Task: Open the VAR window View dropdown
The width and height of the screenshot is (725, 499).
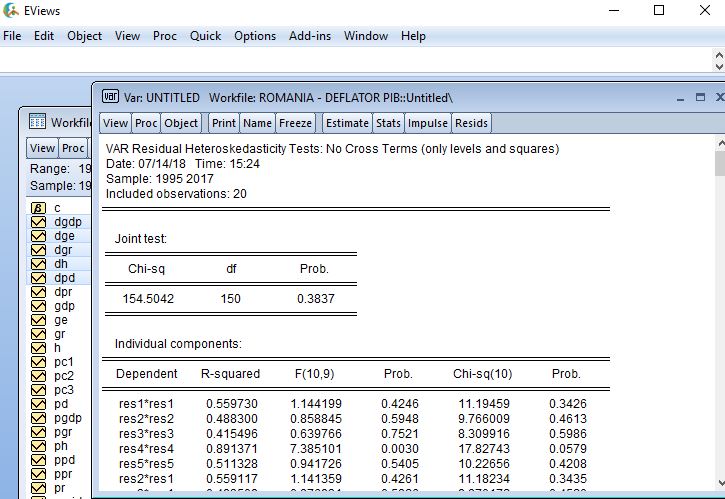Action: [x=115, y=123]
